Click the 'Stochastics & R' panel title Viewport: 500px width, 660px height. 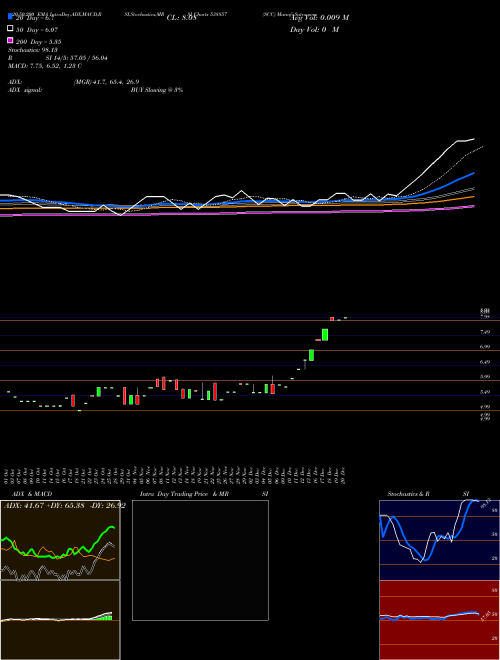[x=408, y=494]
